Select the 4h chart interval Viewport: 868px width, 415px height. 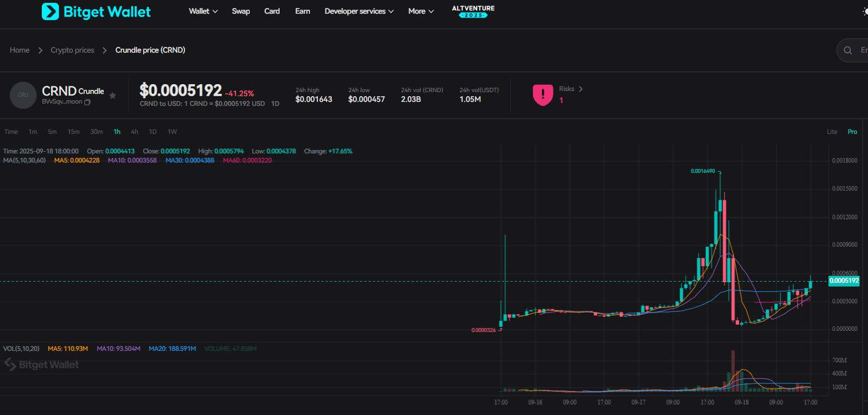(x=135, y=132)
